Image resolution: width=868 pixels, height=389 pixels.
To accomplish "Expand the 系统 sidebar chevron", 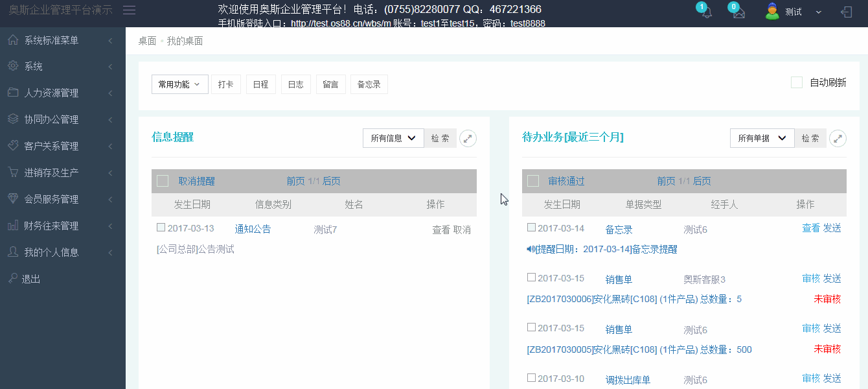I will pos(111,67).
